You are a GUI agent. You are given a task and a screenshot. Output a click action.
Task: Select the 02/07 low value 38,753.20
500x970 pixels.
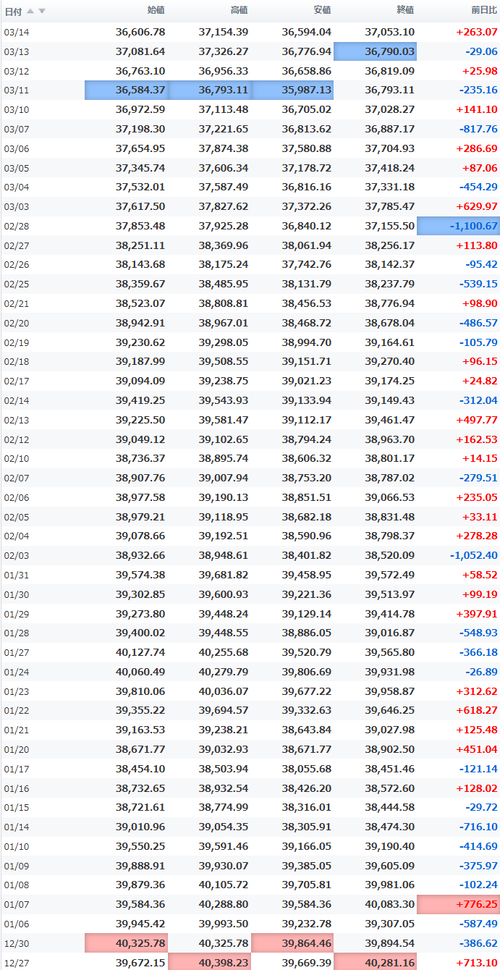pos(306,478)
